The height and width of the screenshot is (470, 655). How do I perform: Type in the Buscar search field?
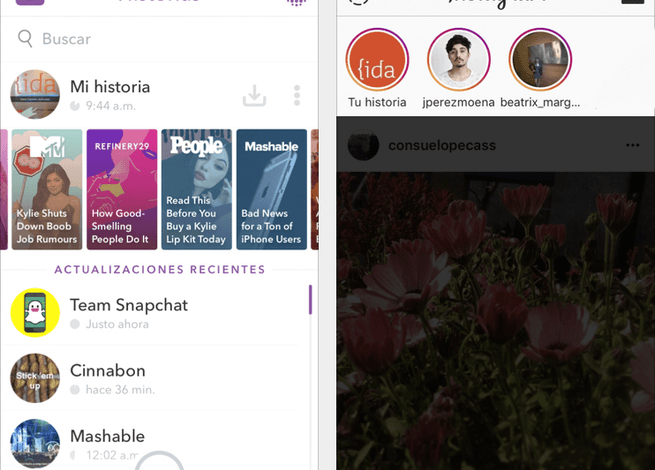pos(150,39)
